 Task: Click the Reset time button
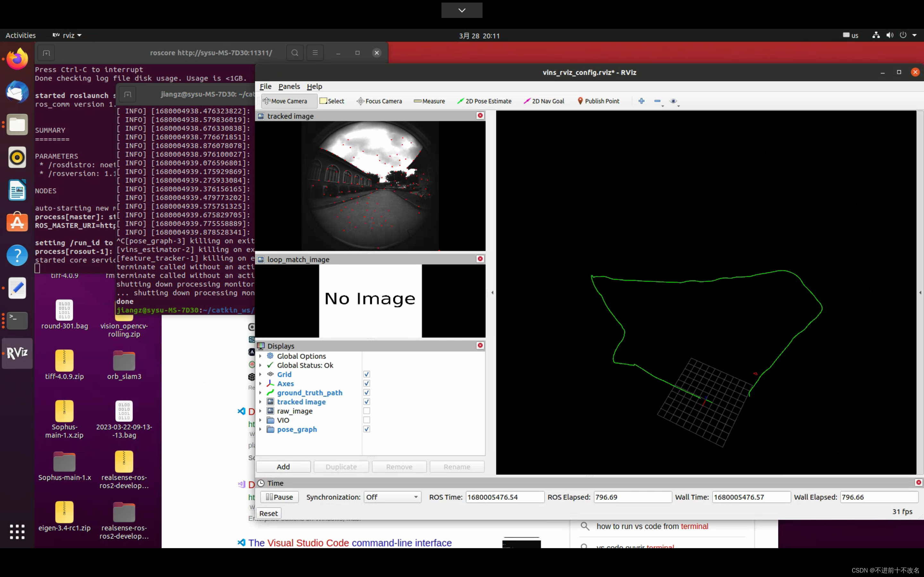269,513
